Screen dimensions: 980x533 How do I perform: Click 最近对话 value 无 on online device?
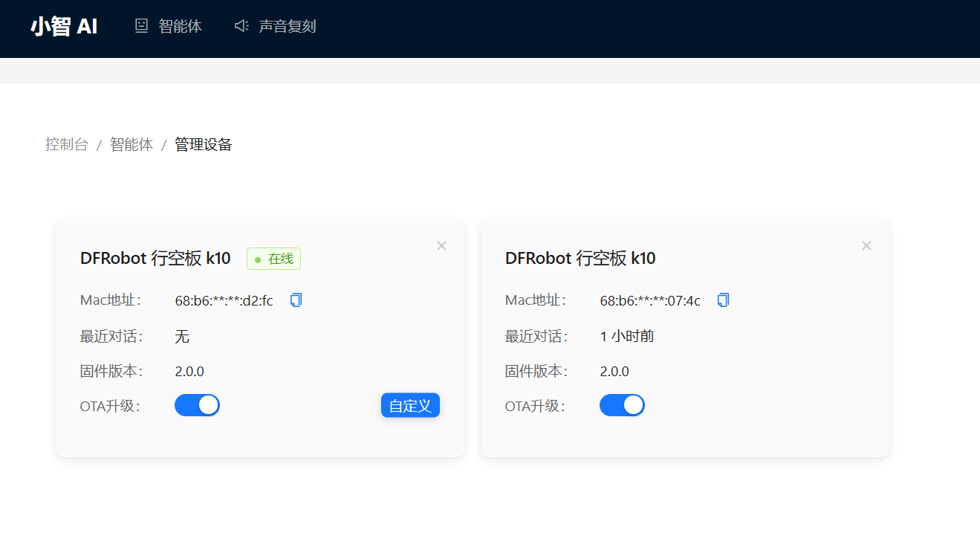pos(182,336)
